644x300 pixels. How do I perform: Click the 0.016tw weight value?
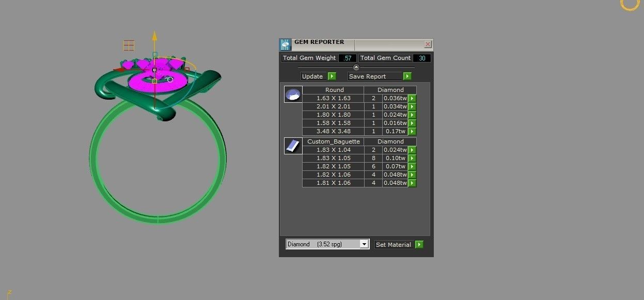395,123
